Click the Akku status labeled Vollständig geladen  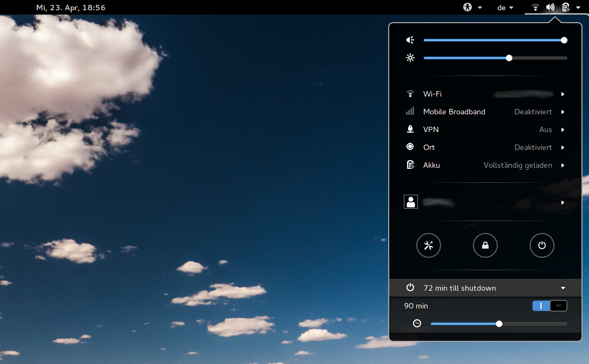click(x=517, y=164)
